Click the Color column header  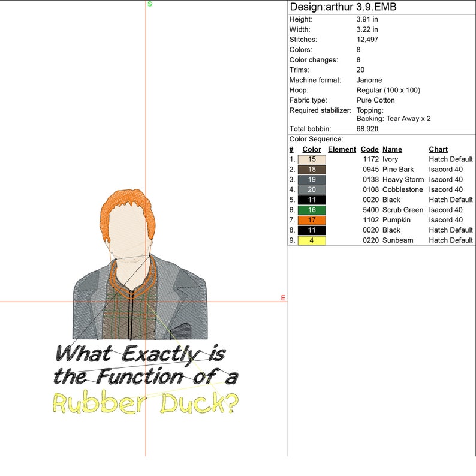click(x=312, y=149)
